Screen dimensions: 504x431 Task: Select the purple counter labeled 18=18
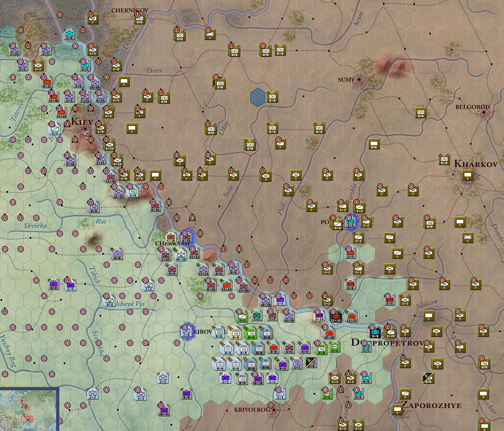tap(289, 317)
